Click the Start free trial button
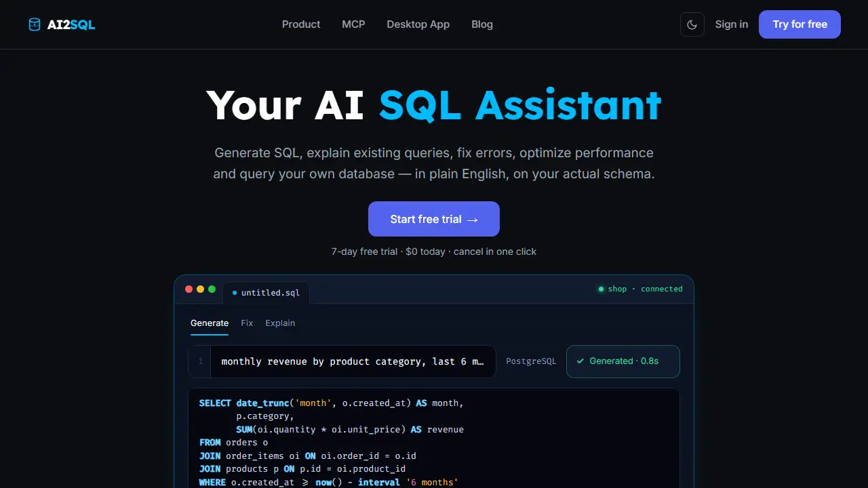This screenshot has height=488, width=868. [x=434, y=219]
